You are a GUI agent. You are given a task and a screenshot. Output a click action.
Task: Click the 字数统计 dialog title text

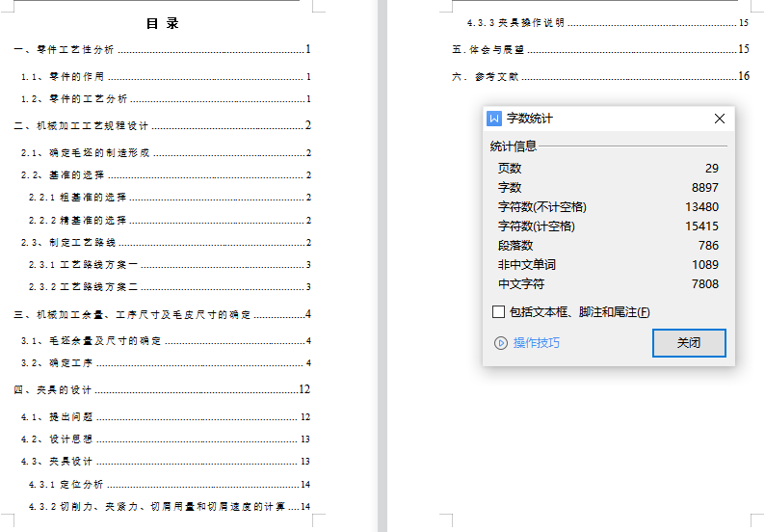pyautogui.click(x=530, y=119)
